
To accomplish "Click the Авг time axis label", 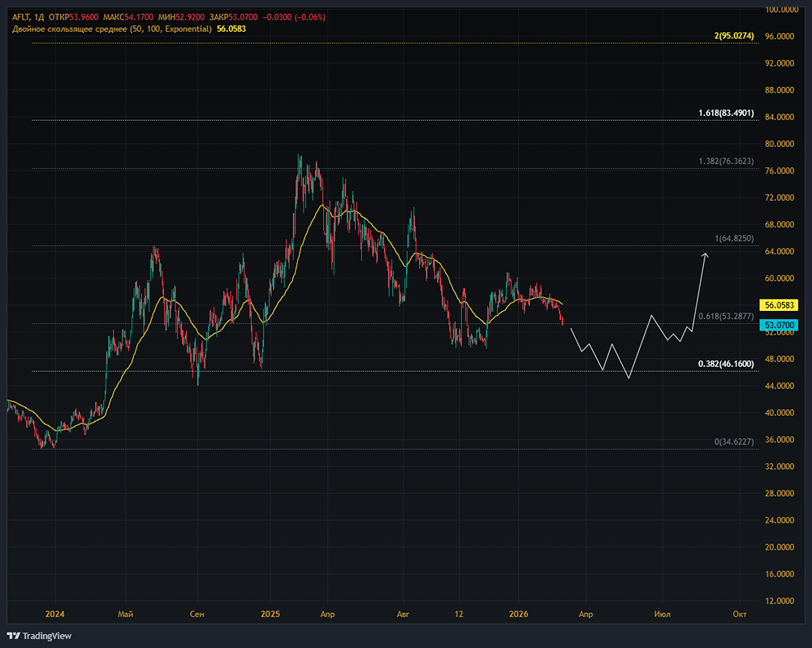I will (403, 615).
